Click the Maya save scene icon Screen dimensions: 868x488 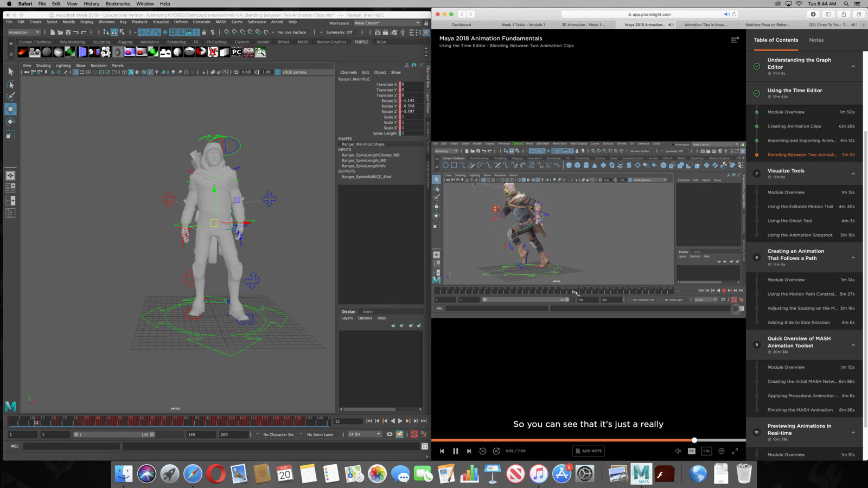coord(68,32)
